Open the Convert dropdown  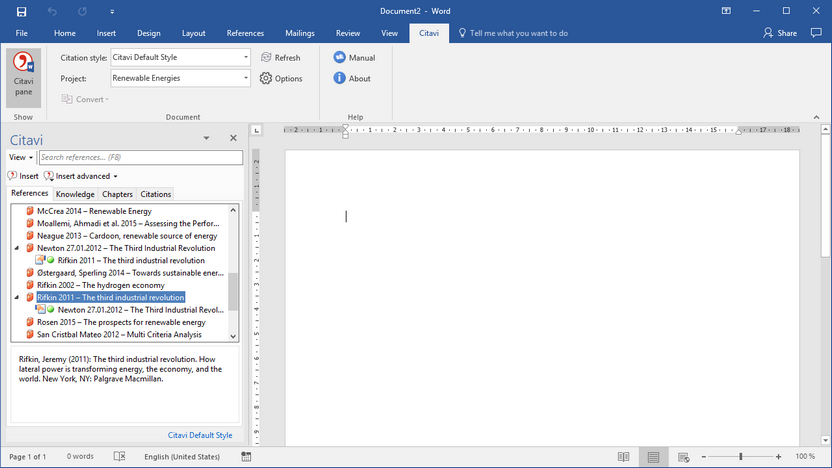(x=85, y=99)
